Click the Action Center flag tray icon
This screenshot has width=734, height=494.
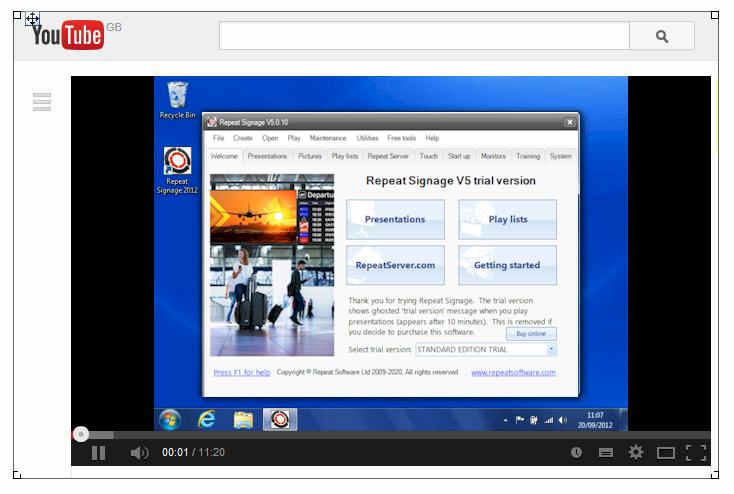[520, 420]
